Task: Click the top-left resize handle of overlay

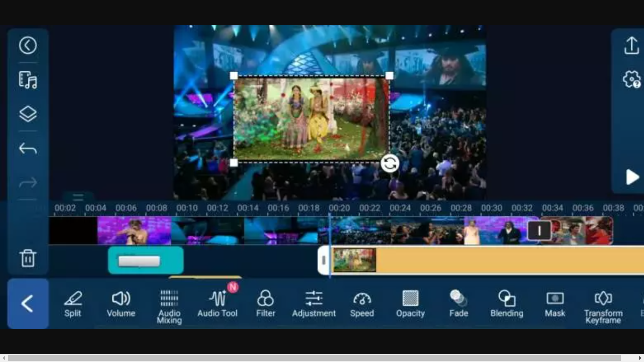Action: (234, 76)
